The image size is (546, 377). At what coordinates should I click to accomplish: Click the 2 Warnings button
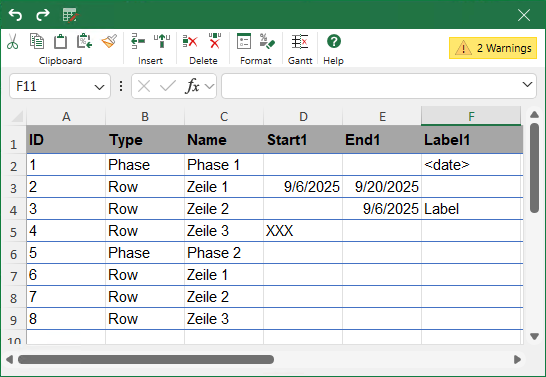click(493, 48)
